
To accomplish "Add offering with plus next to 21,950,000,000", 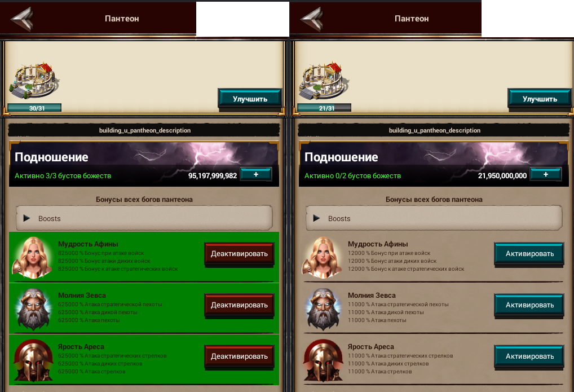I will (x=546, y=174).
